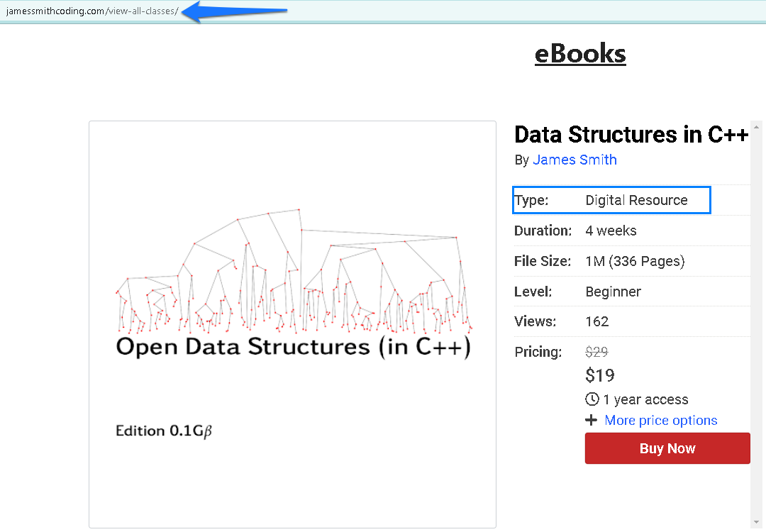
Task: Click the Beginner level value
Action: coord(613,292)
